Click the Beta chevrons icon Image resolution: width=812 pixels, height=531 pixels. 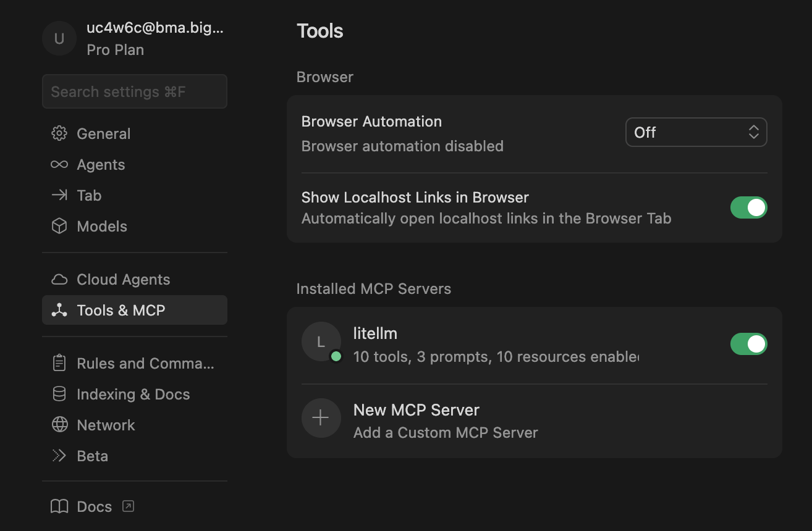59,456
